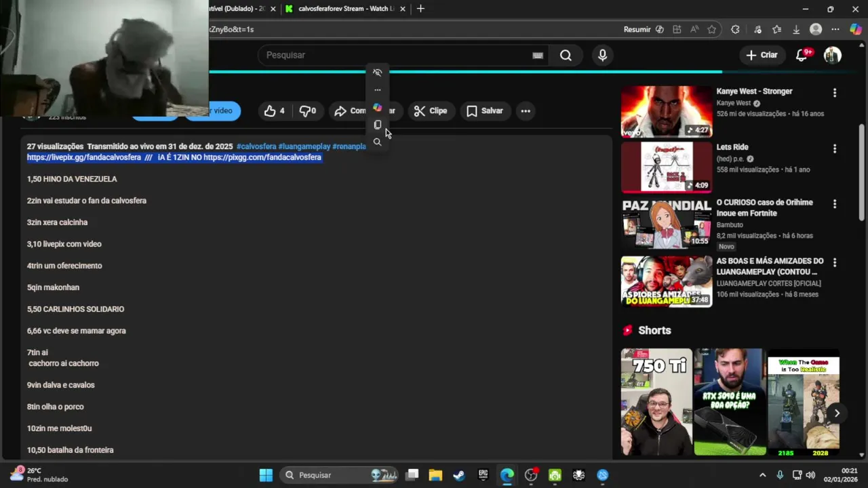The width and height of the screenshot is (868, 488).
Task: Open more options in the mini selection menu
Action: point(378,90)
